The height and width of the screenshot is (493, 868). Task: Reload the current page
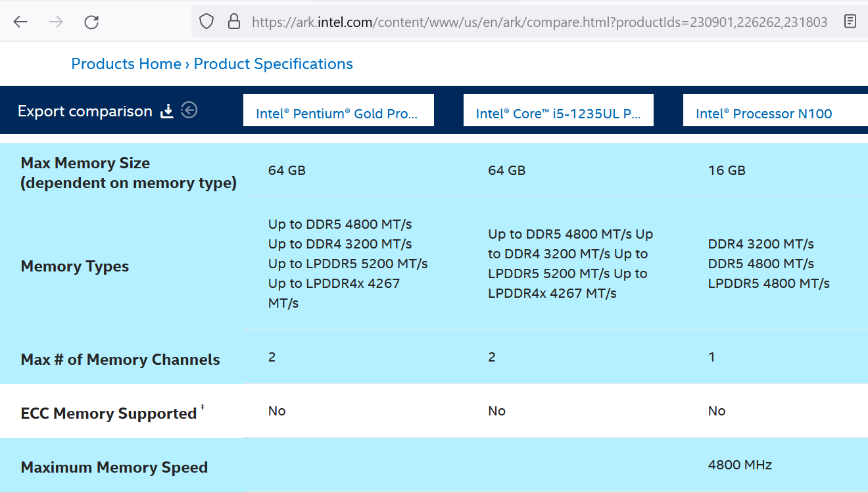(91, 22)
